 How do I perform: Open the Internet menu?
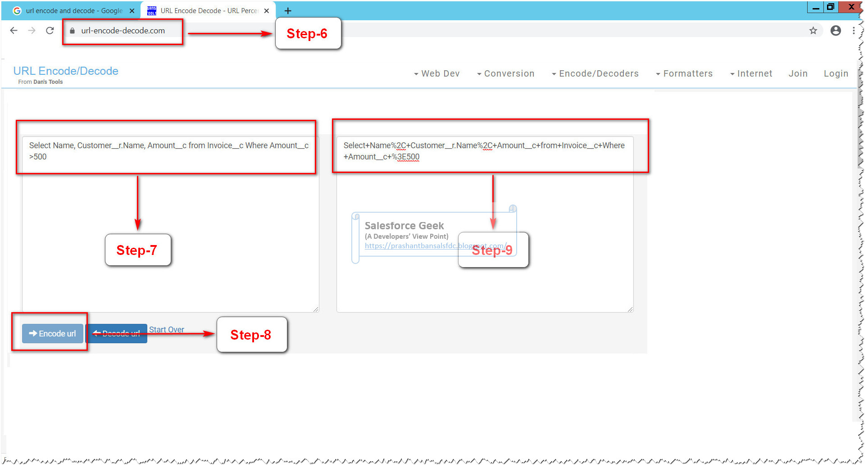754,73
